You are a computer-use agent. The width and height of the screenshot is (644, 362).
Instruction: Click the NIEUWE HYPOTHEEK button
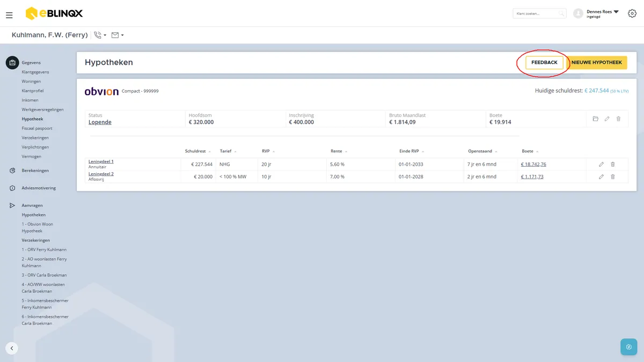click(597, 63)
